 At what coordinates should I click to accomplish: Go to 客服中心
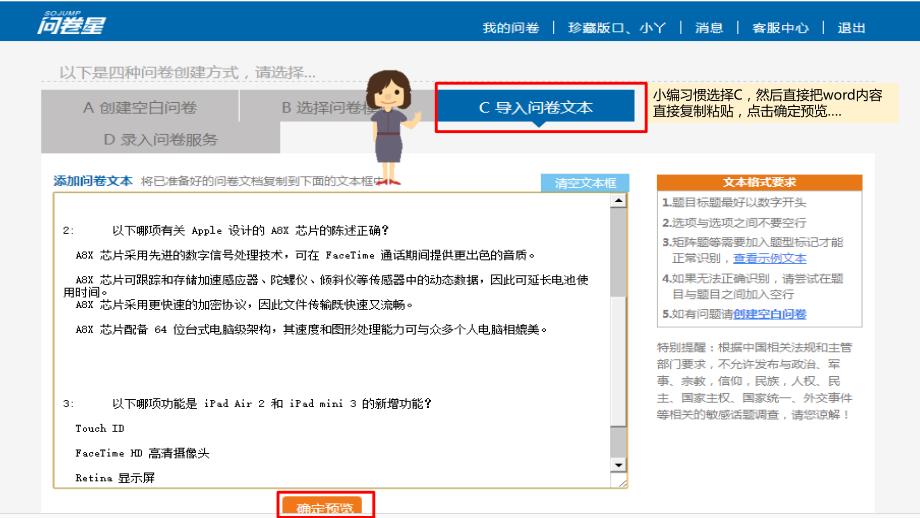click(x=780, y=28)
